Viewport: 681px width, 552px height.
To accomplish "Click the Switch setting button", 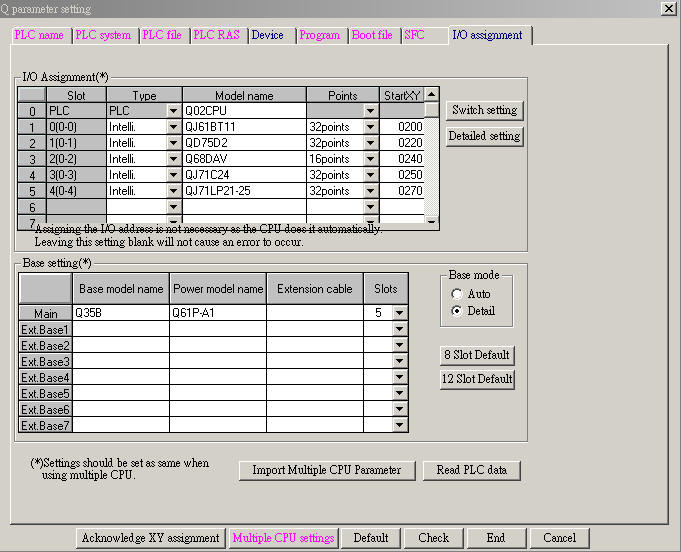I will 484,110.
